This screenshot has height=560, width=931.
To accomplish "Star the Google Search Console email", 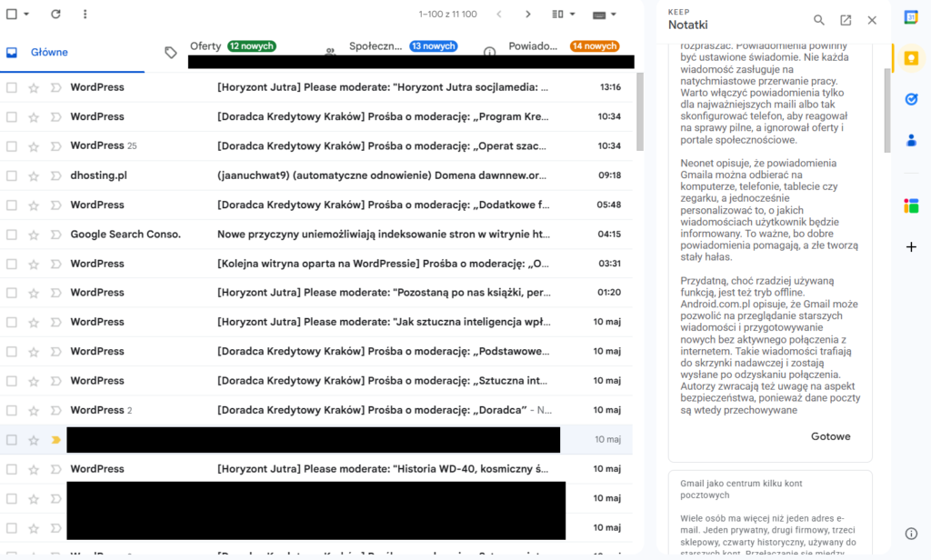I will point(34,235).
